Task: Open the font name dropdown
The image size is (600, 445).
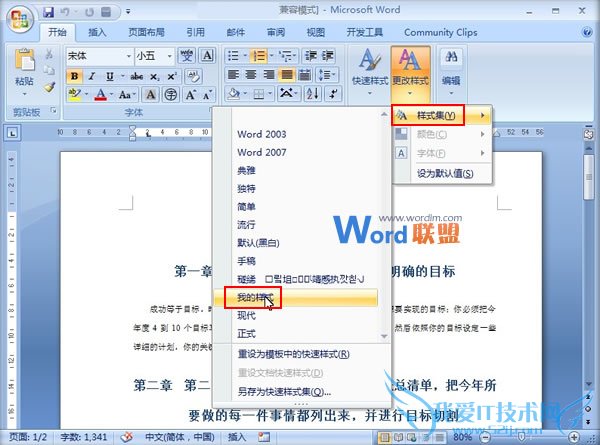Action: [x=129, y=56]
